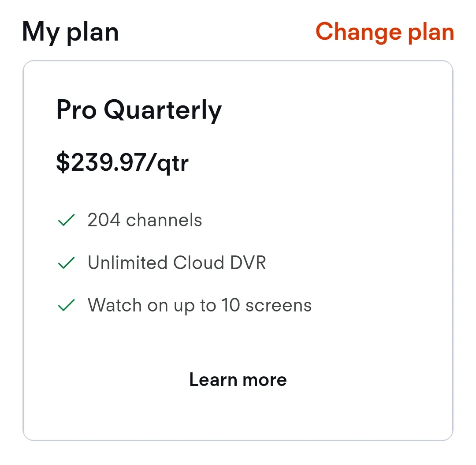Click the word Change in Change plan
Screen dimensions: 476x465
click(359, 33)
